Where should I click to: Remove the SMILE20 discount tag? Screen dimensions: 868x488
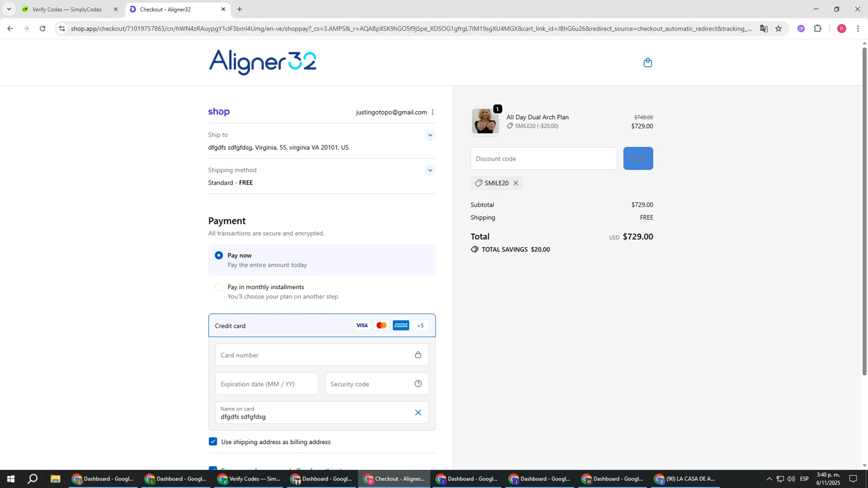pyautogui.click(x=516, y=183)
